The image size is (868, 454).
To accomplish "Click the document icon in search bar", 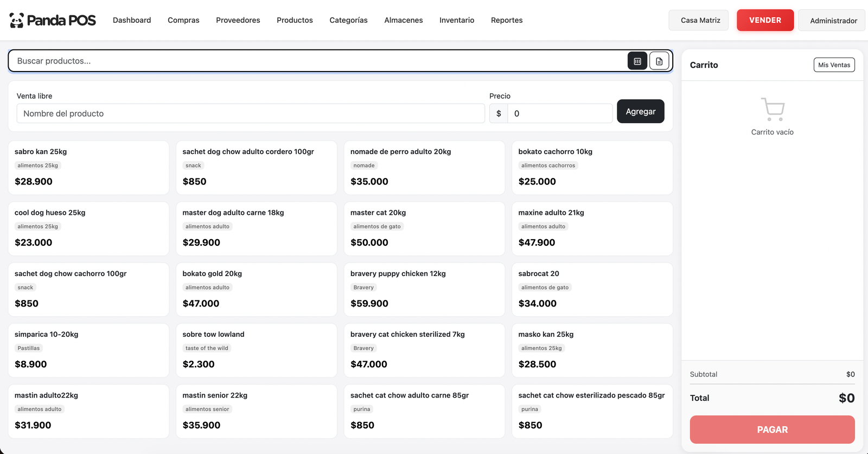I will click(659, 61).
